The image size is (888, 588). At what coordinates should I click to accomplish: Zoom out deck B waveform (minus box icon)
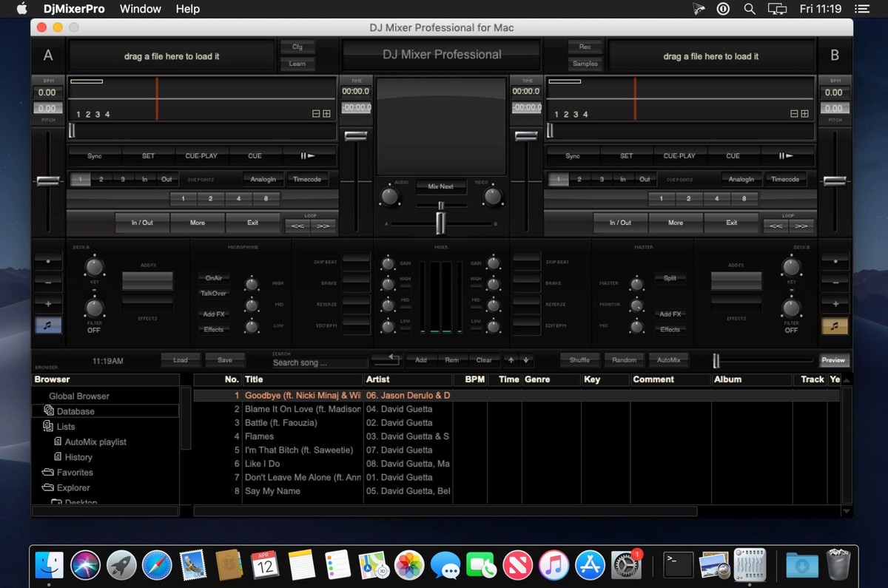coord(795,114)
